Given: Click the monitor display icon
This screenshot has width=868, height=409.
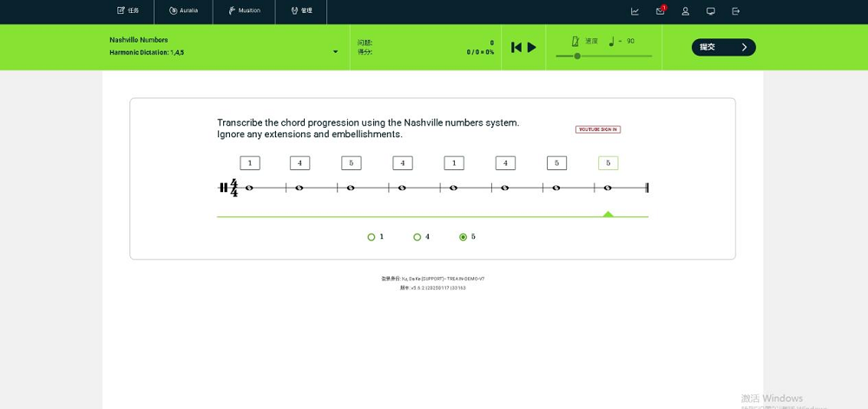Looking at the screenshot, I should point(711,11).
